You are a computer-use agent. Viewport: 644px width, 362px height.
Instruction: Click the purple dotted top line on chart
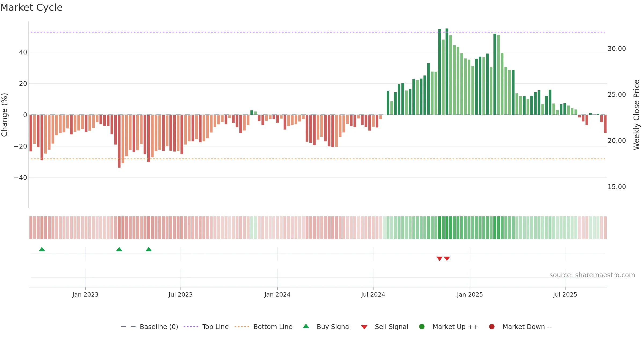[x=318, y=32]
